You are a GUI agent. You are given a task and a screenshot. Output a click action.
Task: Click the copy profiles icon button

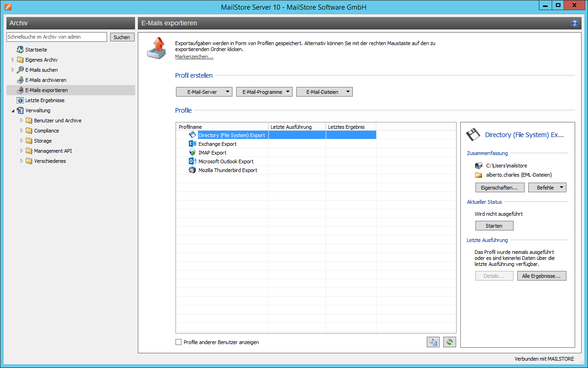pyautogui.click(x=433, y=342)
